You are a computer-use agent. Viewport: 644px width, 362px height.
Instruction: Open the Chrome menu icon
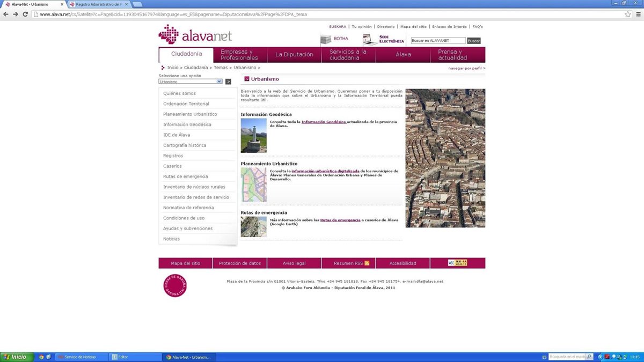pyautogui.click(x=638, y=14)
